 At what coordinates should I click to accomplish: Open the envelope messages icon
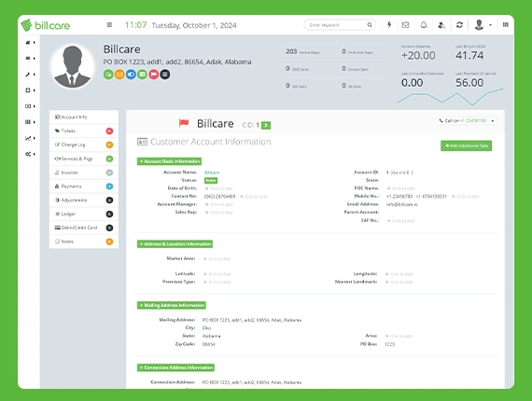point(405,25)
